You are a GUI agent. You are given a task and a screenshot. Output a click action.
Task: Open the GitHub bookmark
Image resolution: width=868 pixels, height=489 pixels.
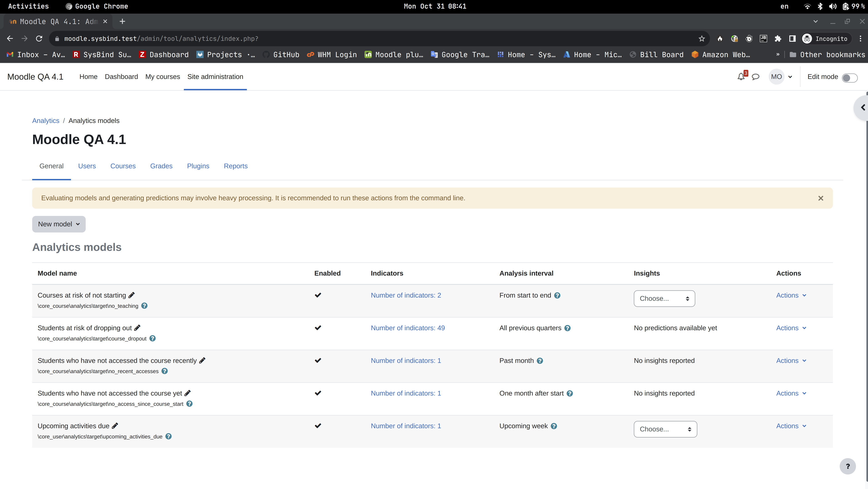coord(281,55)
